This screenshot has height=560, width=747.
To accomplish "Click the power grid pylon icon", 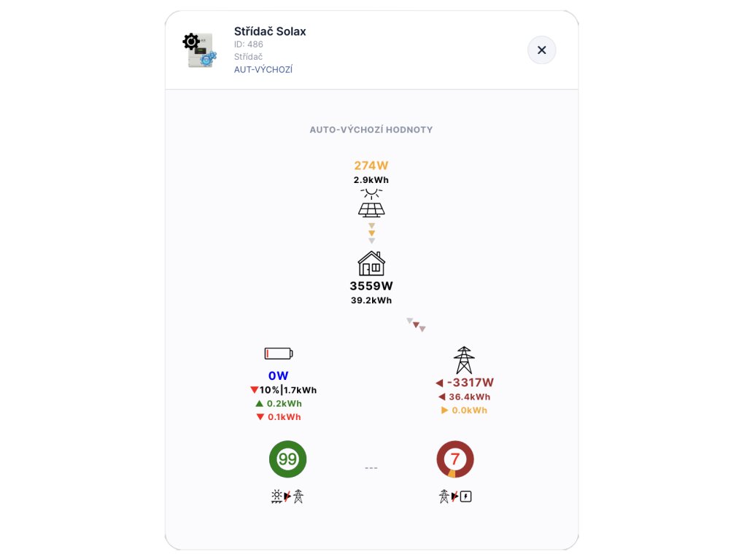I will point(464,360).
